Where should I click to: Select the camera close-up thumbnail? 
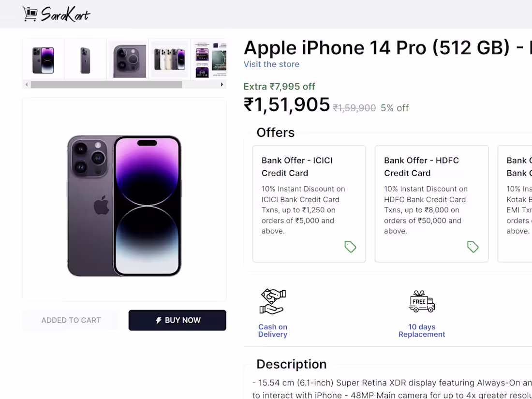(127, 60)
